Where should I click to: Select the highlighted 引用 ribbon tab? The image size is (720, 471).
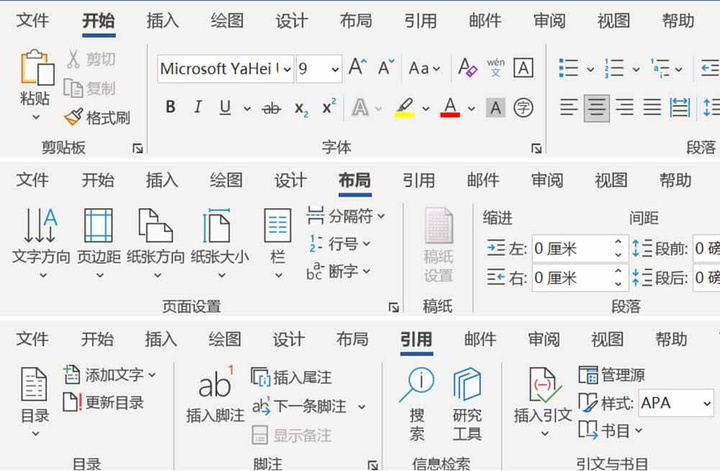[x=416, y=339]
